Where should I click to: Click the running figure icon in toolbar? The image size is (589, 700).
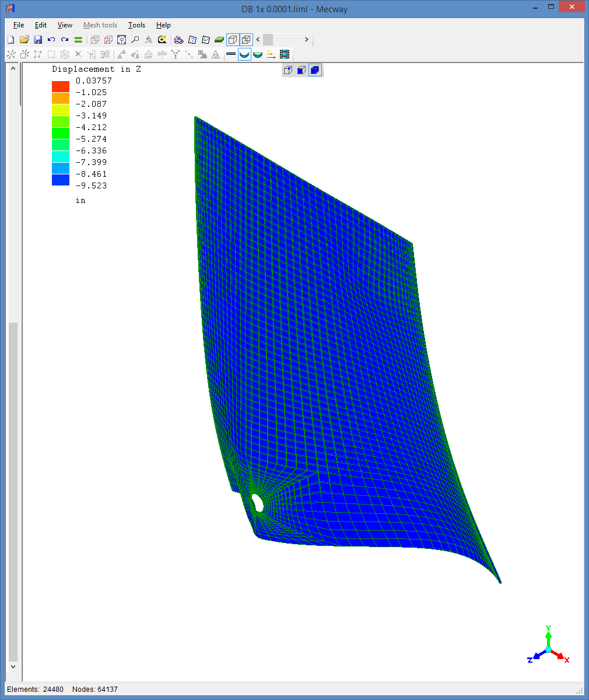(149, 40)
